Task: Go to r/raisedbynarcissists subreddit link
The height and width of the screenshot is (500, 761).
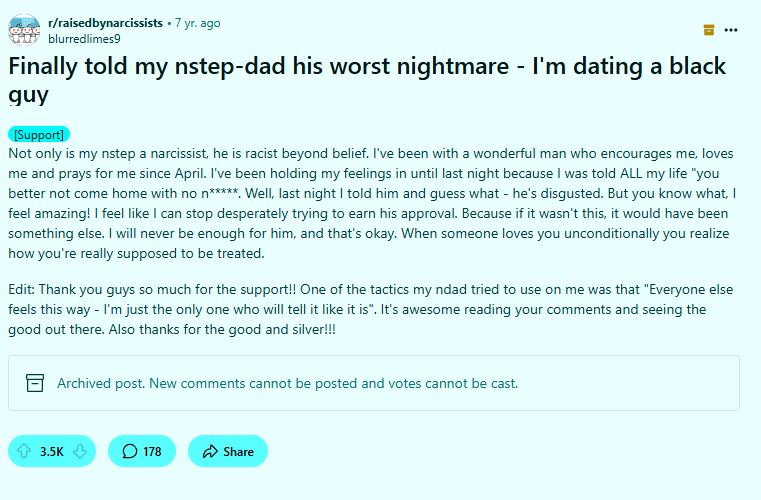Action: click(105, 23)
